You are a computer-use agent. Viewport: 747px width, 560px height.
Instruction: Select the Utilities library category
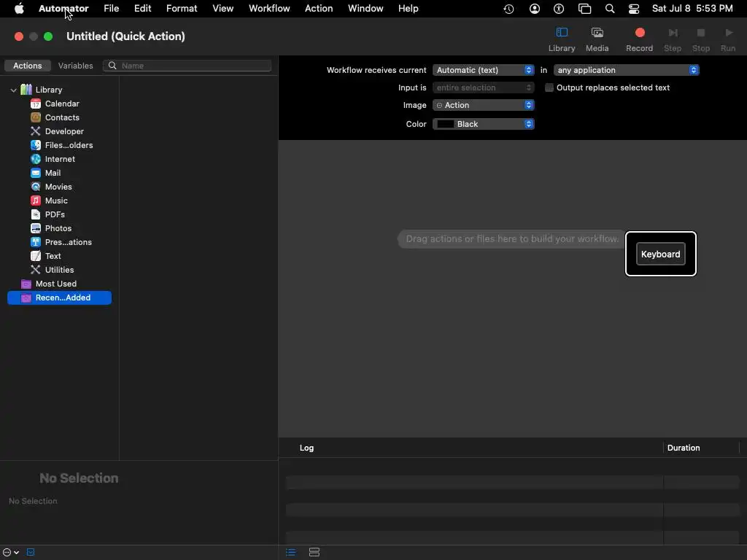pyautogui.click(x=52, y=269)
